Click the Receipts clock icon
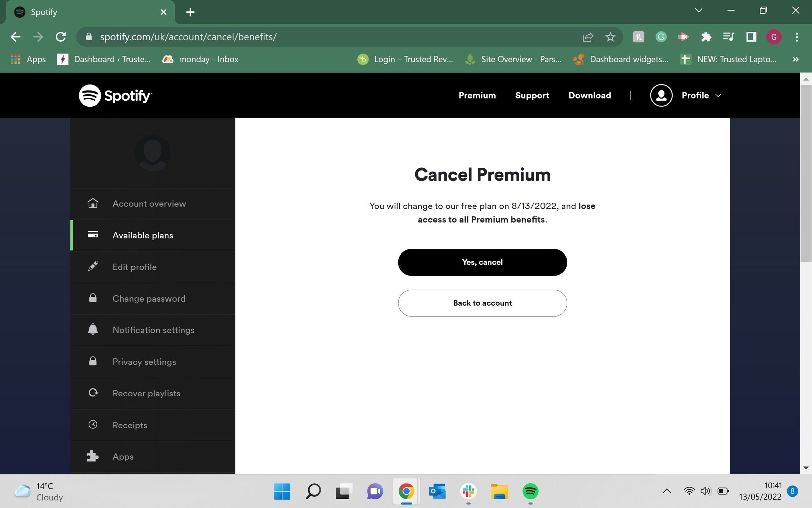The width and height of the screenshot is (812, 508). tap(93, 424)
